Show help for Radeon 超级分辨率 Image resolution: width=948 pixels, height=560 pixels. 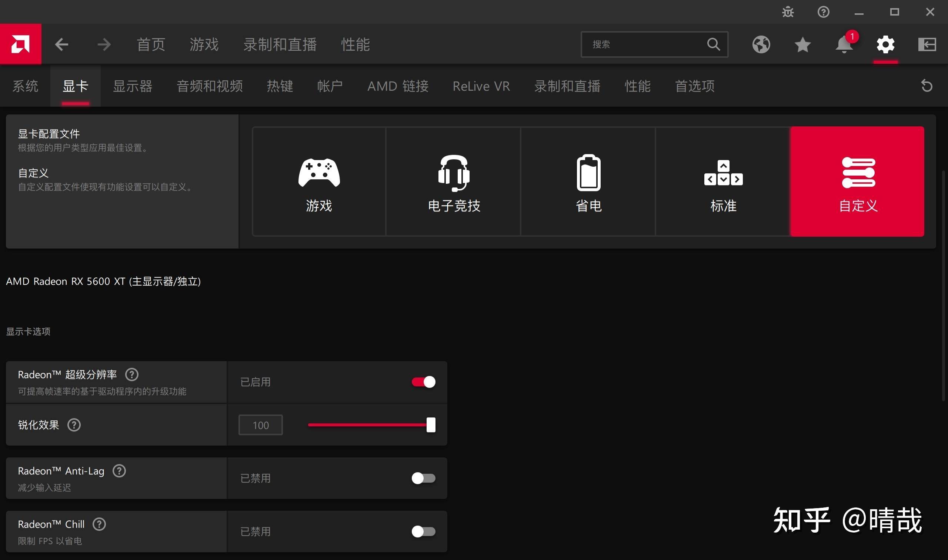coord(132,375)
